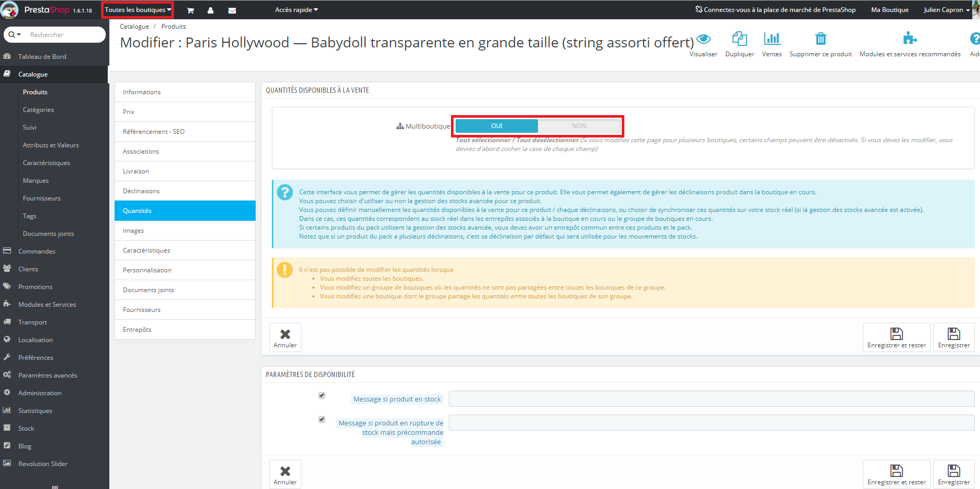Click upper Enregistrer et rester button
980x489 pixels.
point(897,337)
